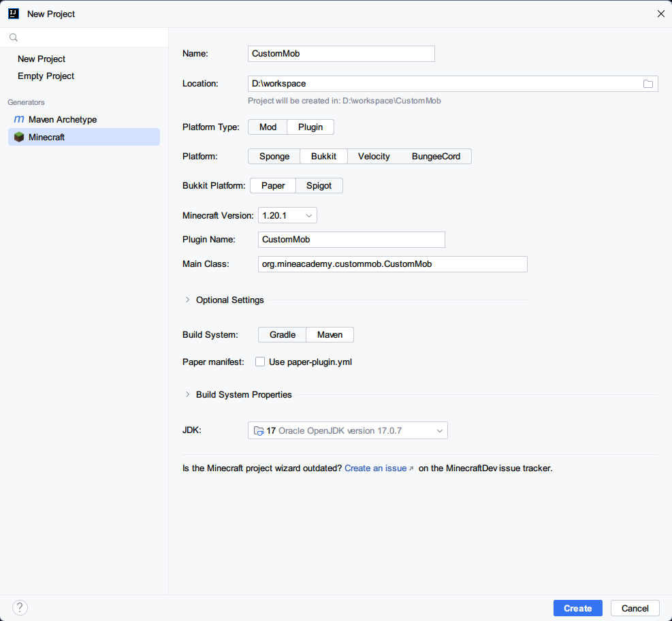Switch build system to Gradle
The image size is (672, 621).
tap(283, 335)
